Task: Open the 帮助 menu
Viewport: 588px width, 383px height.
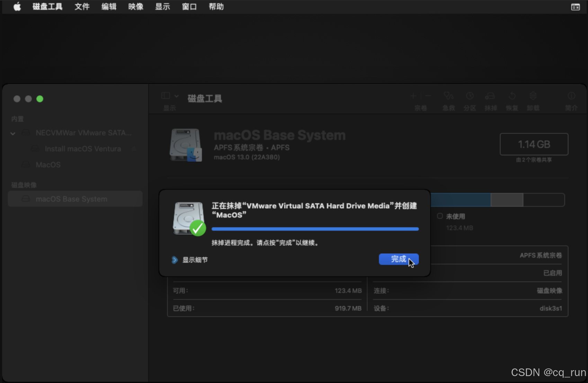Action: point(216,7)
